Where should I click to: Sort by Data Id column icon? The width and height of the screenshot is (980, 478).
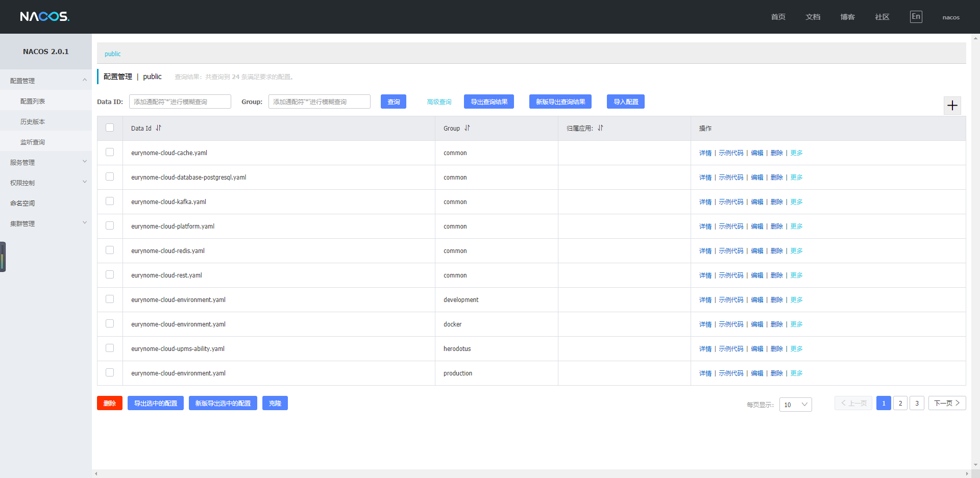(158, 128)
